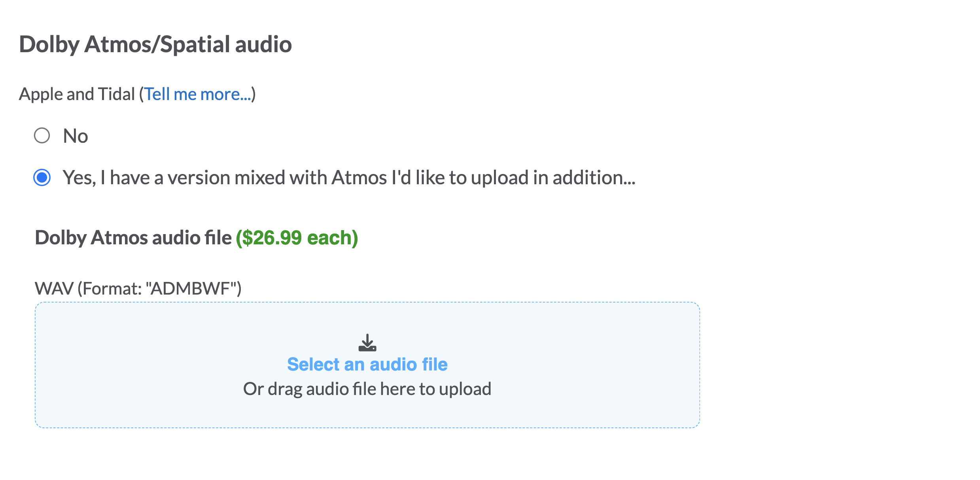Viewport: 980px width, 480px height.
Task: Click the word "Tidal" above the options
Action: pyautogui.click(x=116, y=94)
